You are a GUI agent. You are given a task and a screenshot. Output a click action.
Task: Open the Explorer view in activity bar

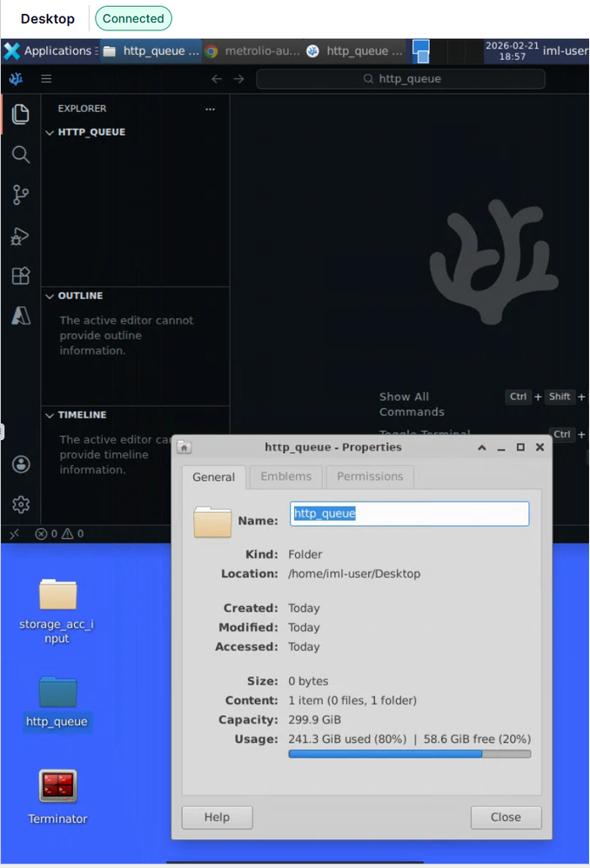[21, 114]
